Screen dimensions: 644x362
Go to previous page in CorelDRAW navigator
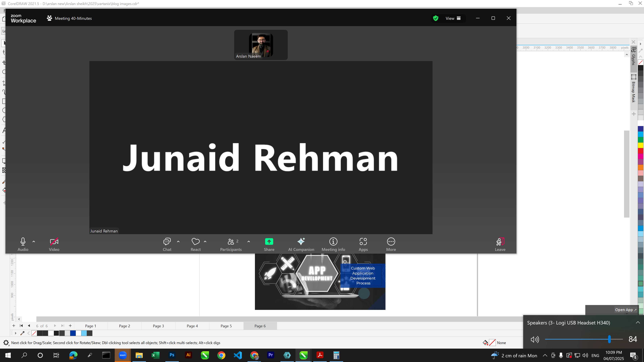[29, 325]
